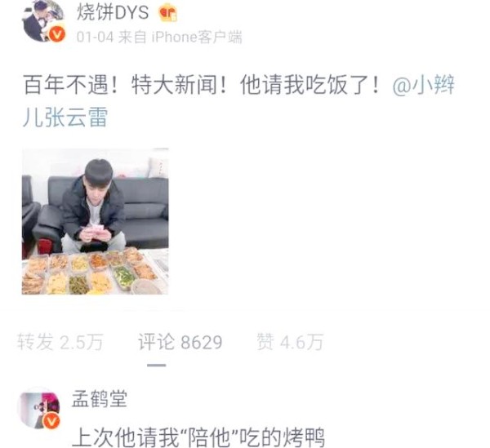
Task: Switch to the 赞 4.6万 tab
Action: (x=290, y=342)
